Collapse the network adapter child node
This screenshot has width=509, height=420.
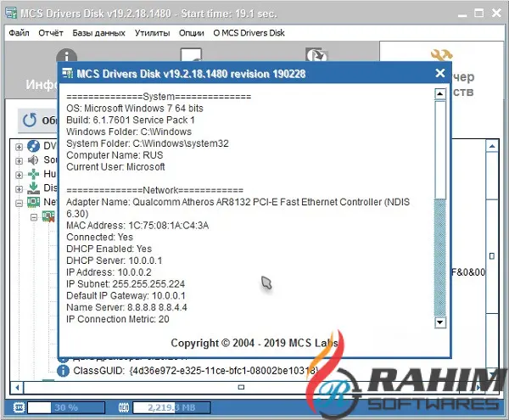click(34, 217)
